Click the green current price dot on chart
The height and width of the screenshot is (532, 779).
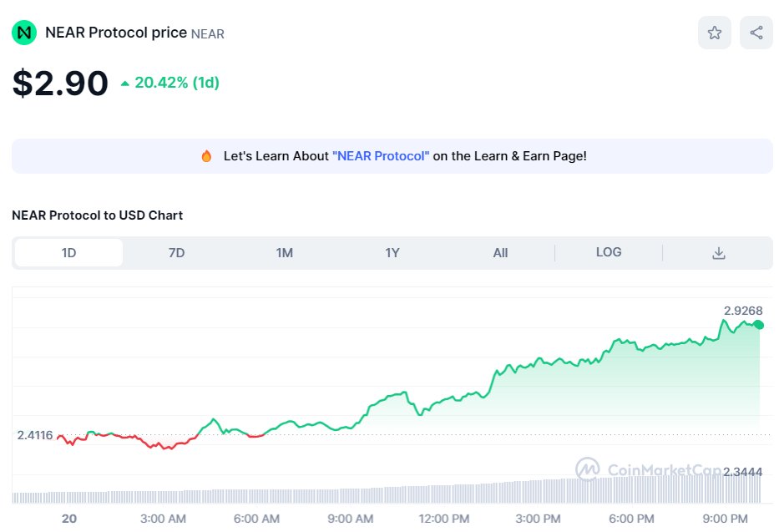point(758,325)
